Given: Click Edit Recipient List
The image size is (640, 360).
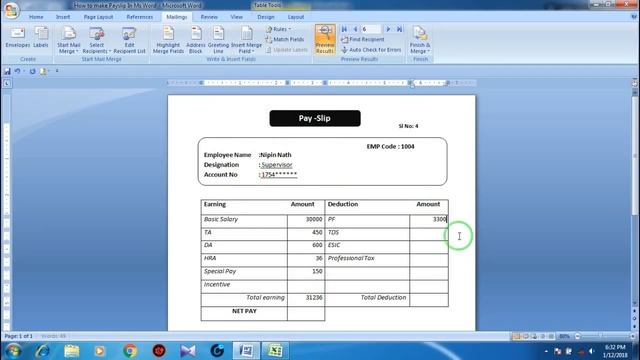Looking at the screenshot, I should click(129, 40).
